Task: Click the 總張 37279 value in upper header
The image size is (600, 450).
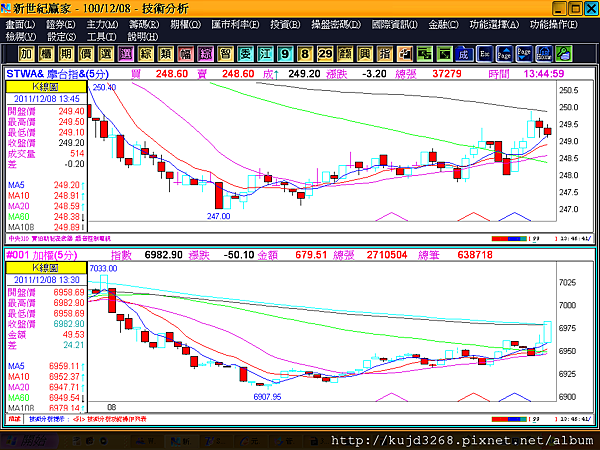Action: click(447, 74)
